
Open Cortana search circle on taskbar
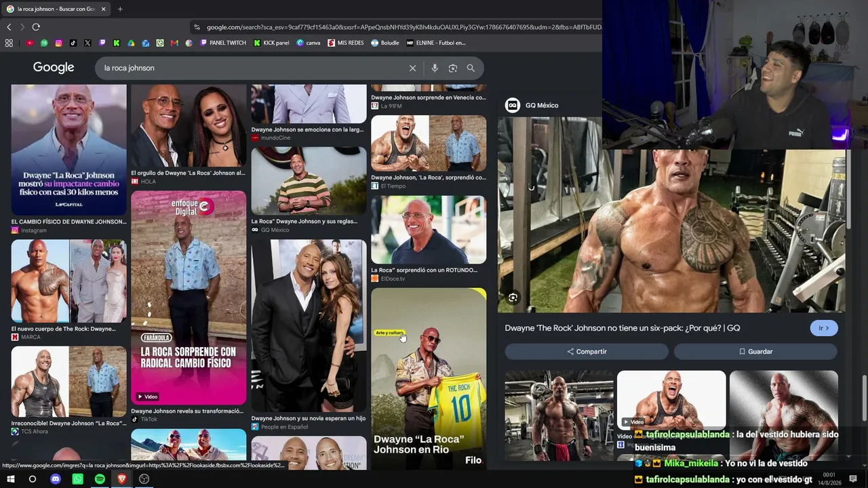[32, 479]
